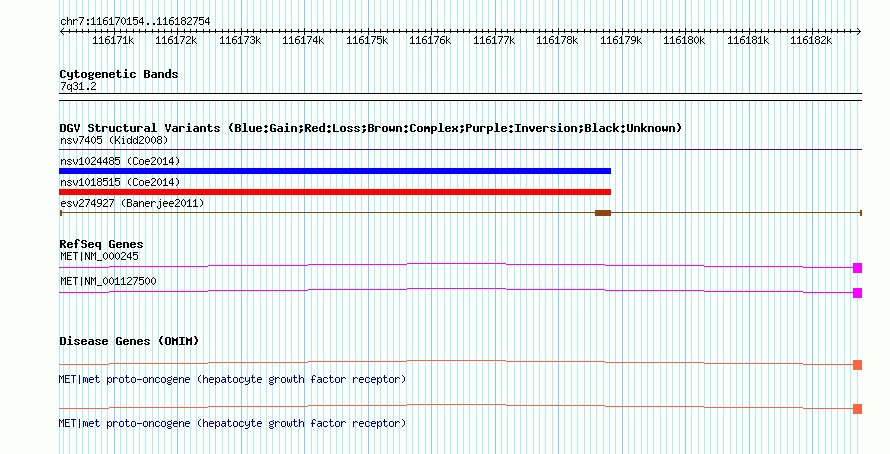Open variant nsv1024485 (Coe2014) label
Viewport: 890px width, 454px height.
120,161
